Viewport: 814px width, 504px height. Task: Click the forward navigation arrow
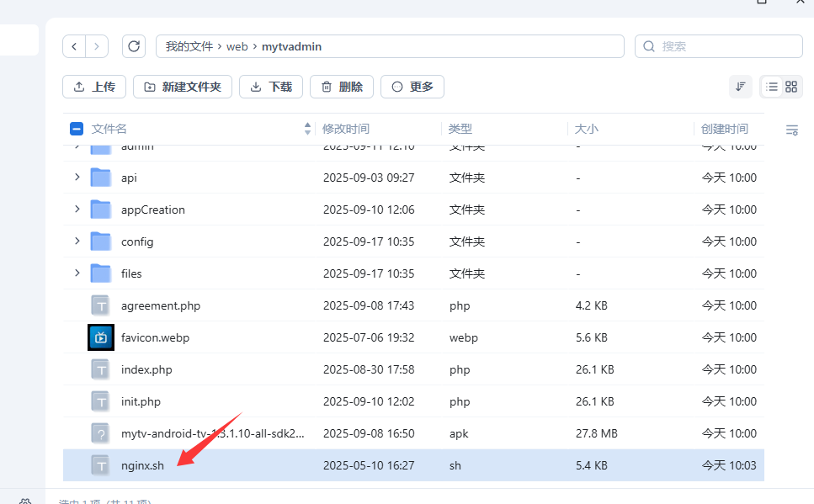(97, 46)
